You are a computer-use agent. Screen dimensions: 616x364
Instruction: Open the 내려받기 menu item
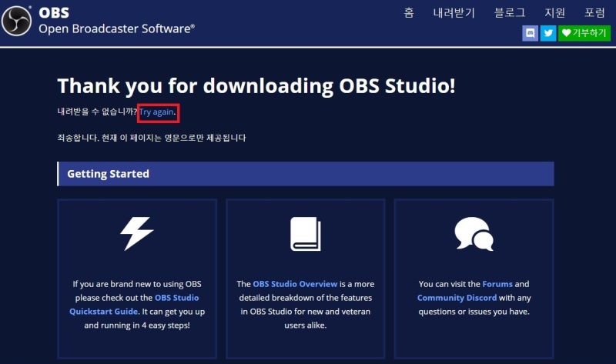[x=454, y=13]
